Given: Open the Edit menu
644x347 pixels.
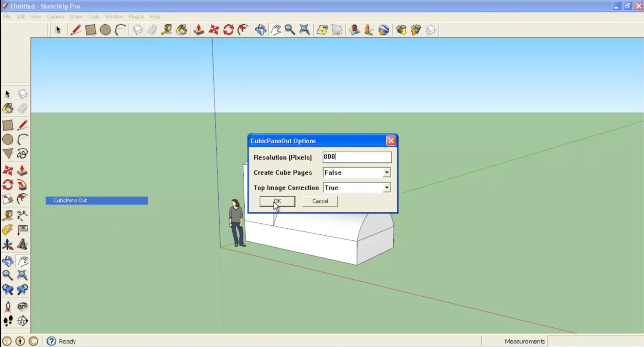Looking at the screenshot, I should coord(21,17).
